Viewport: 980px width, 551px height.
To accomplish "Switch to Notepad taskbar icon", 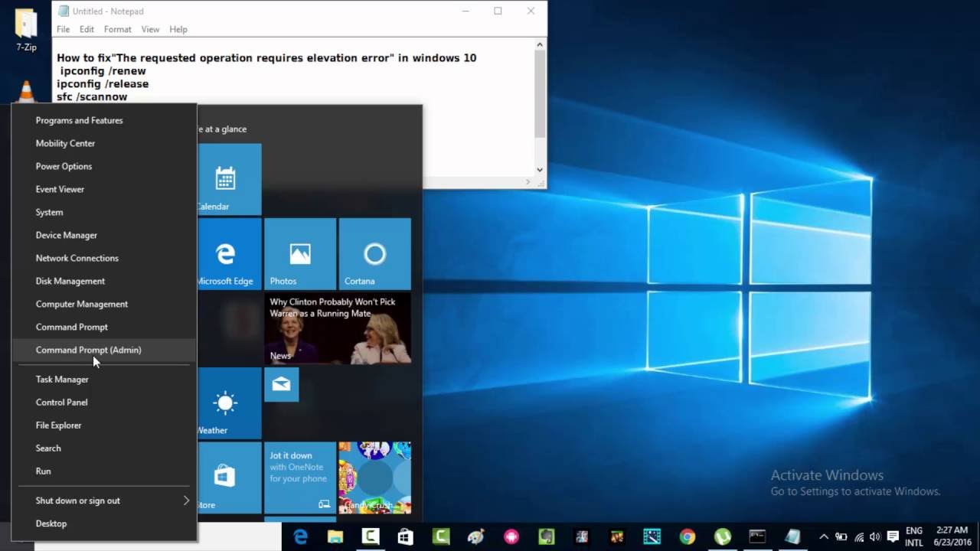I will click(x=792, y=537).
